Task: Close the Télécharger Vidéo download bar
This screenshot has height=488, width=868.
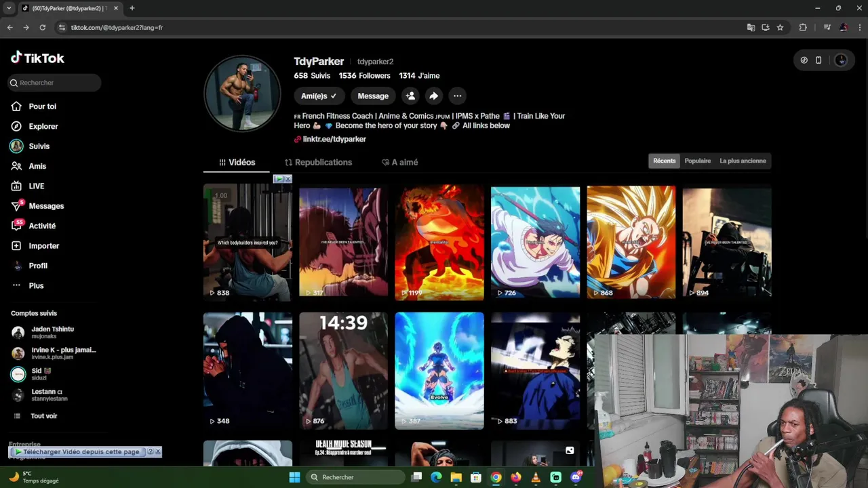Action: coord(158,451)
